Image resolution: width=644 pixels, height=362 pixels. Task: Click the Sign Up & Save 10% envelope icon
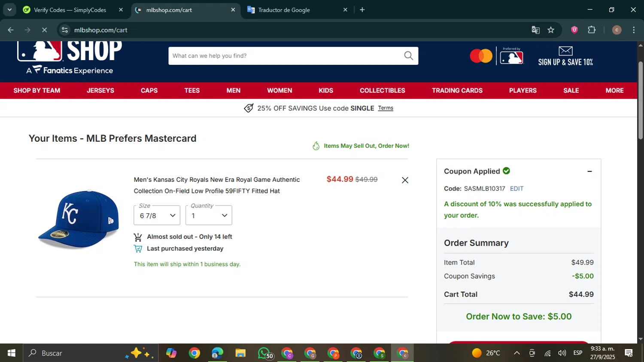[x=565, y=51]
